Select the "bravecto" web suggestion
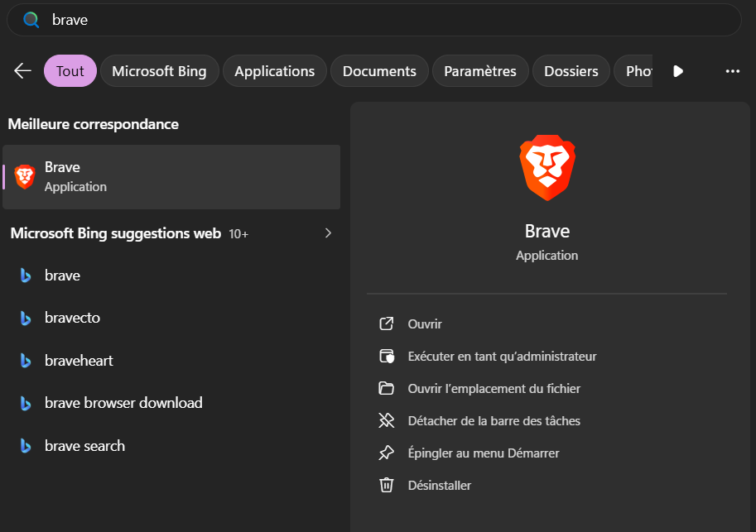Screen dimensions: 756x532 (171, 318)
